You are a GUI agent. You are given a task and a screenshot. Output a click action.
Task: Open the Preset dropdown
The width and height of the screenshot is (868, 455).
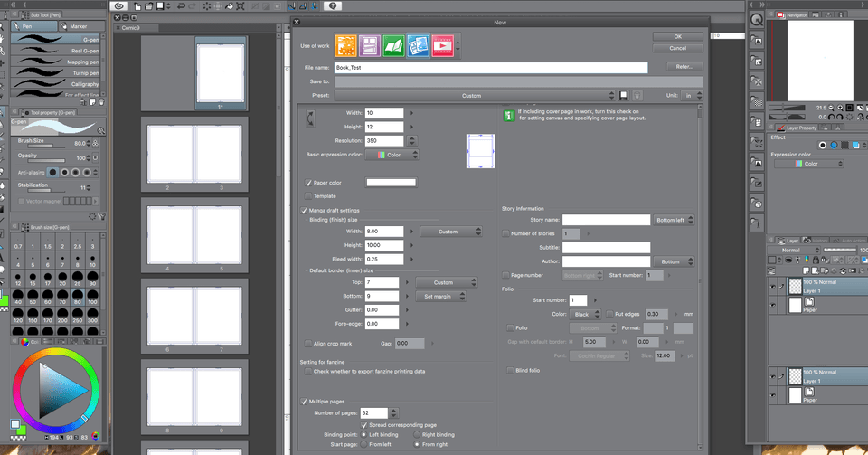[x=475, y=95]
